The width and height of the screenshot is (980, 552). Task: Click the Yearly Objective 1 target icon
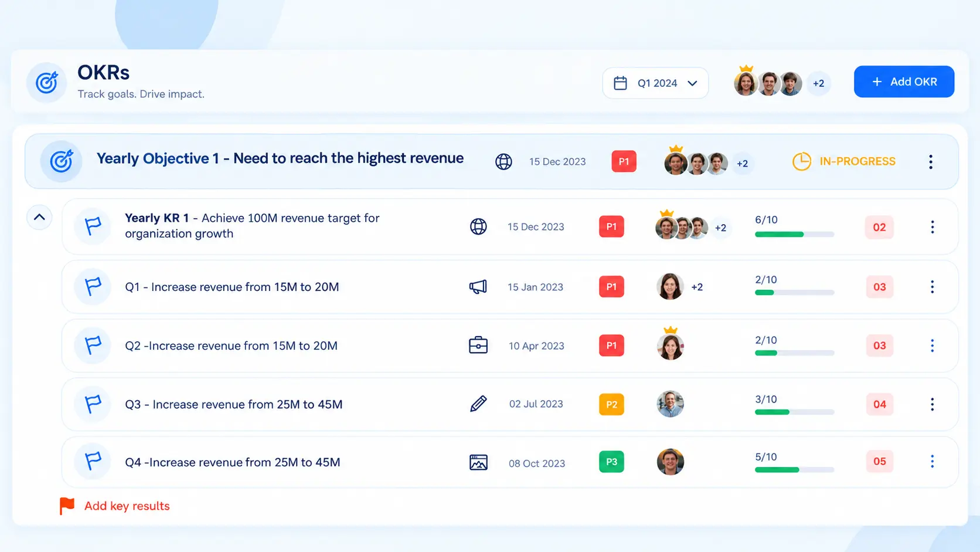pyautogui.click(x=61, y=161)
